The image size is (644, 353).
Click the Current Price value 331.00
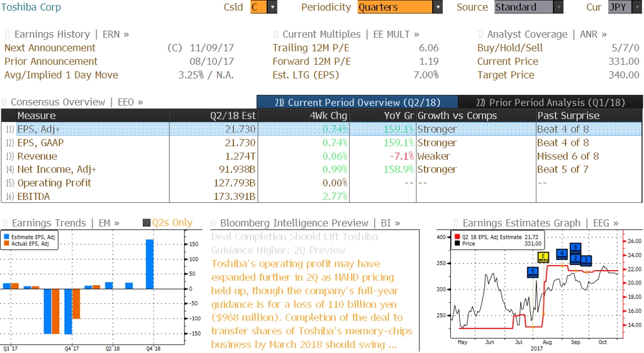(624, 62)
